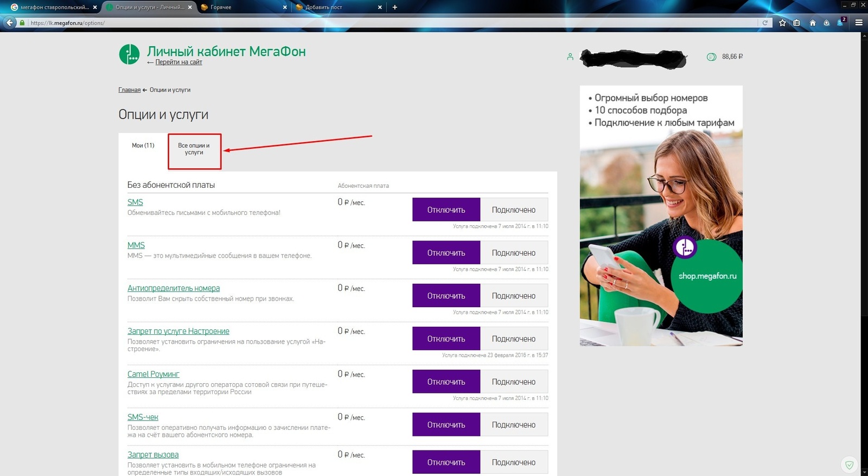Open the 'SMS' service link
The width and height of the screenshot is (868, 476).
tap(135, 202)
